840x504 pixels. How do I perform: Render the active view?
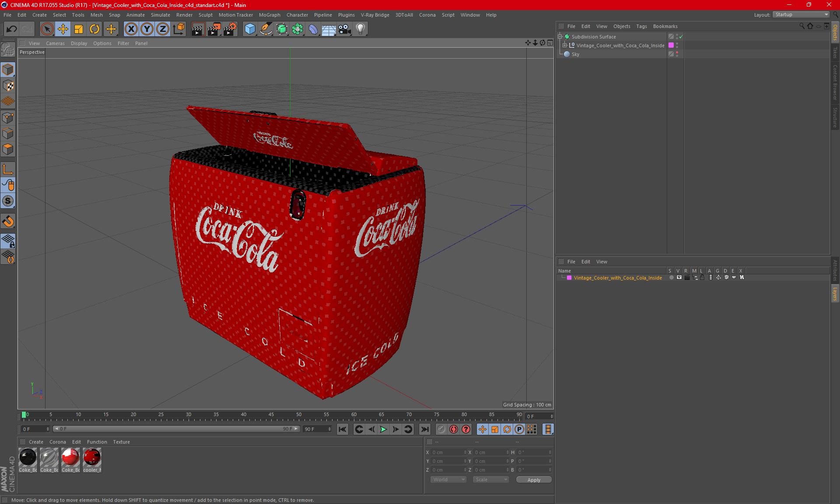click(198, 29)
